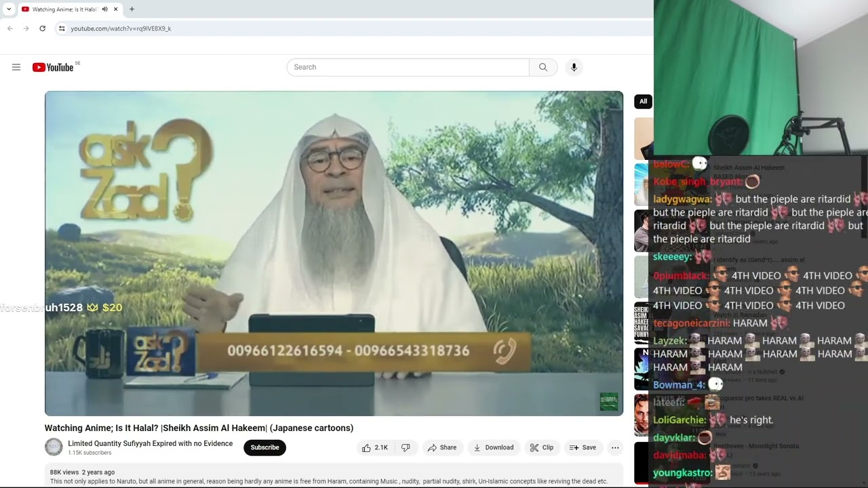Viewport: 868px width, 488px height.
Task: Open the tab search dropdown arrow
Action: point(8,9)
